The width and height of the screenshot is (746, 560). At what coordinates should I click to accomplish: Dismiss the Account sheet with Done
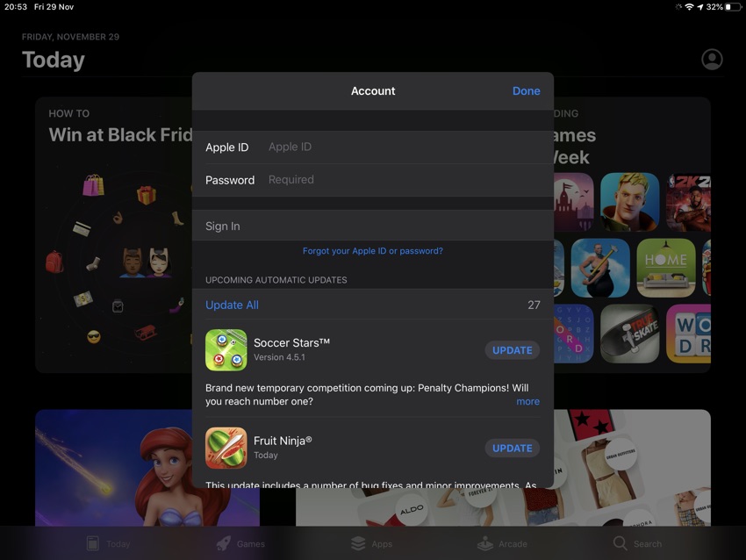[527, 91]
